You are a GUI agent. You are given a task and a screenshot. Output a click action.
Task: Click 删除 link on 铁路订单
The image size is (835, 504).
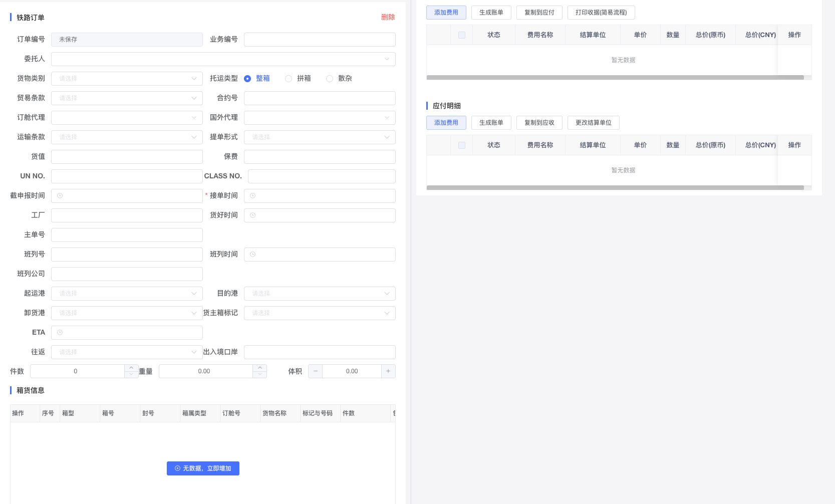[388, 17]
